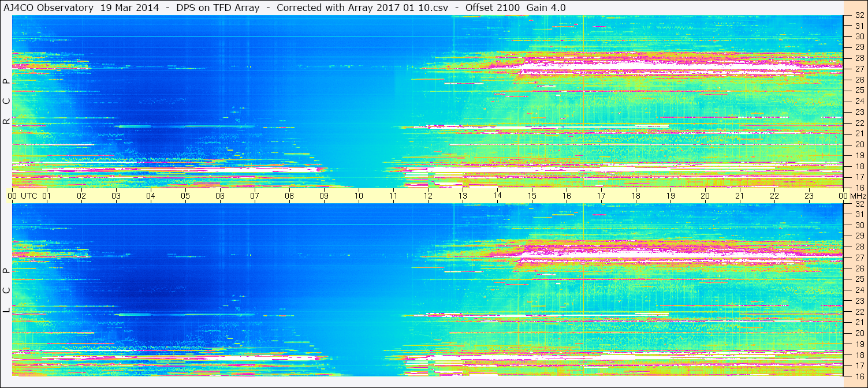
Task: Click 28 MHz label on upper RCP scale
Action: [859, 58]
